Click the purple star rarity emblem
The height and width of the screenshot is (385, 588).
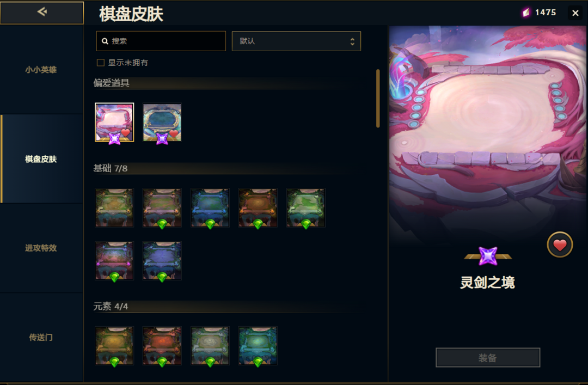[x=488, y=256]
